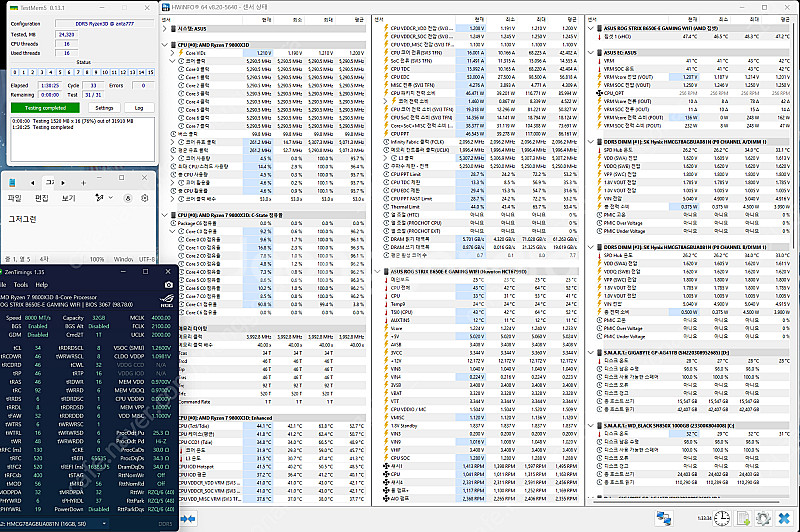The width and height of the screenshot is (800, 532).
Task: Click UTF-8 encoding in Notepad status bar
Action: click(x=146, y=259)
